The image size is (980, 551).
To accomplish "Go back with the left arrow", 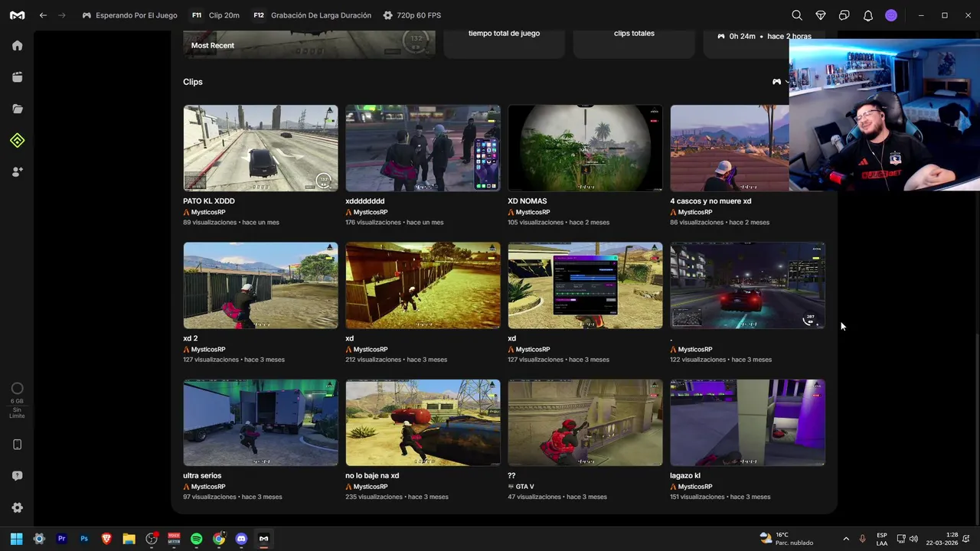I will [43, 15].
